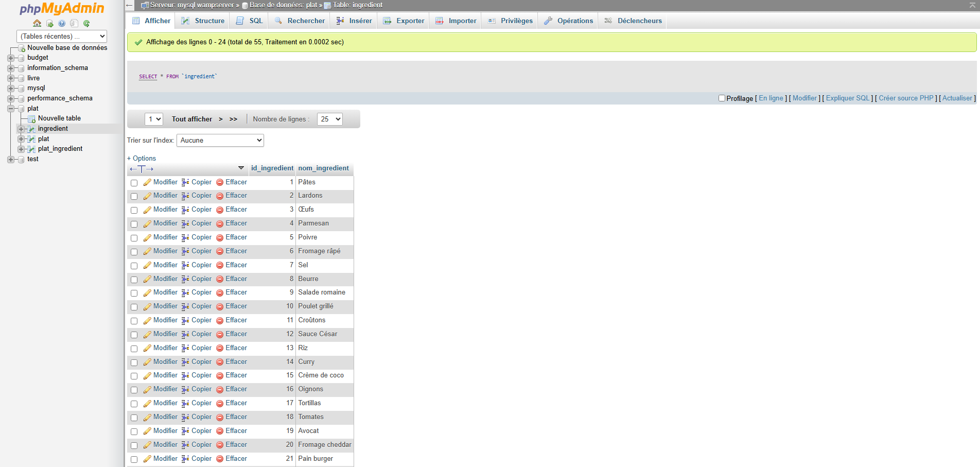This screenshot has height=467, width=980.
Task: Open the Exporter tab
Action: point(404,21)
